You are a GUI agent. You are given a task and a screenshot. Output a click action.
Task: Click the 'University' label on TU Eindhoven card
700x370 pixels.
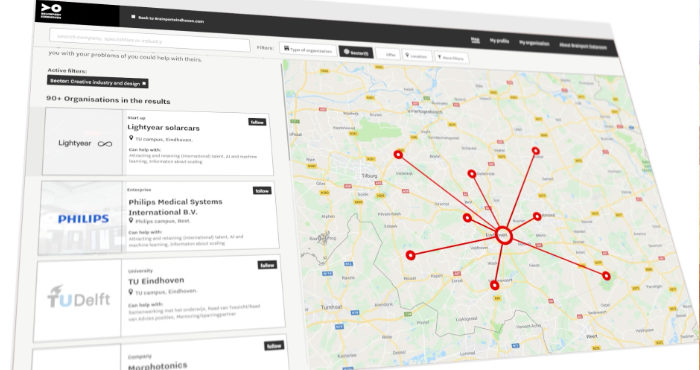[x=141, y=271]
